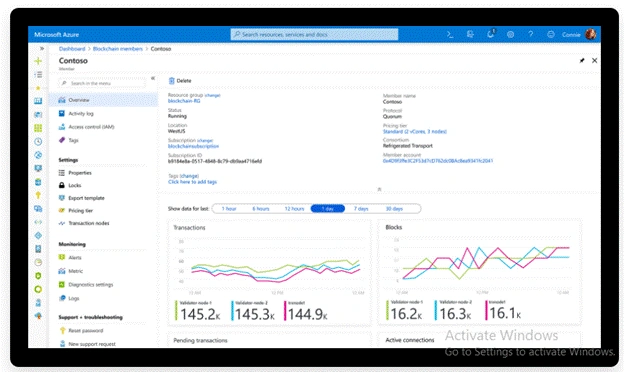The height and width of the screenshot is (372, 624).
Task: Select the 12 hours time range
Action: coord(294,209)
